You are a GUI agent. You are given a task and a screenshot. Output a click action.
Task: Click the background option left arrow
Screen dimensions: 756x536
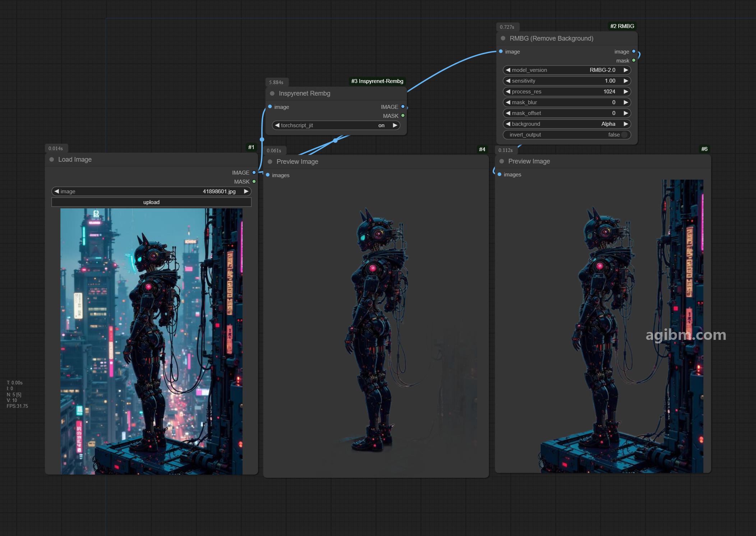(508, 124)
